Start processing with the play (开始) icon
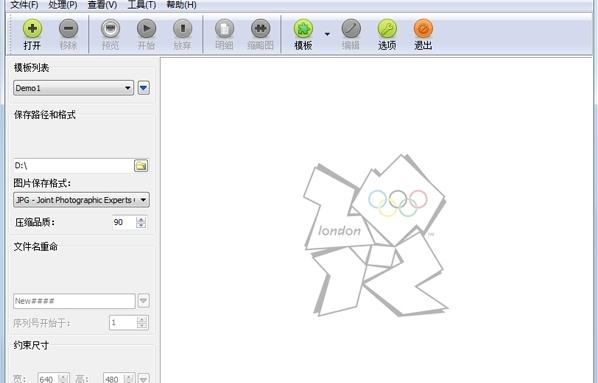598x383 pixels. (146, 29)
